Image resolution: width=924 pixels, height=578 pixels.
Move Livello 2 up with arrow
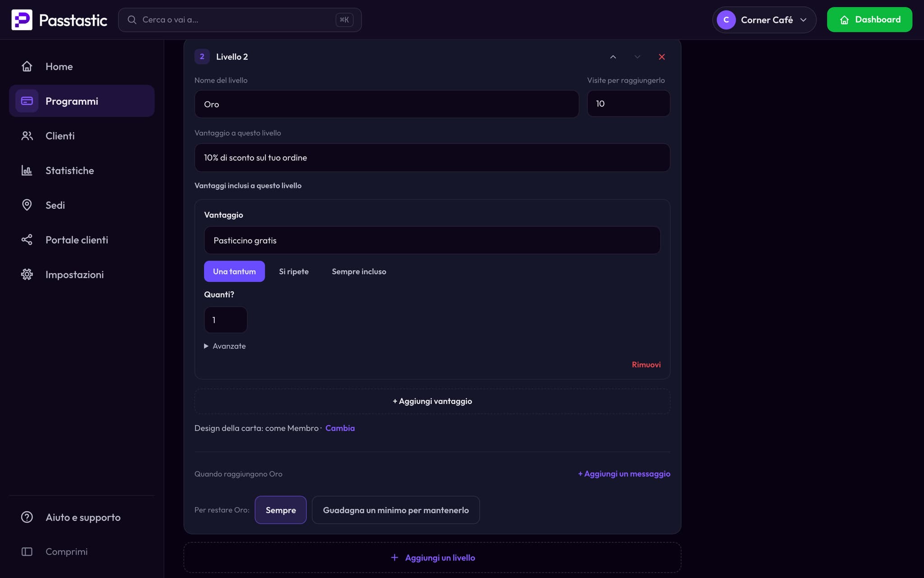click(613, 57)
